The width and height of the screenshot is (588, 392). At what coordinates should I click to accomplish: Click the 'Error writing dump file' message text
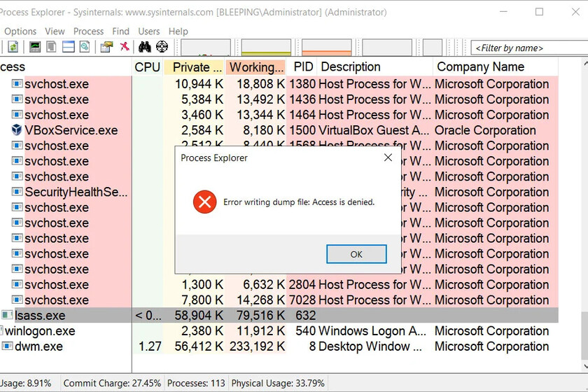pyautogui.click(x=299, y=202)
